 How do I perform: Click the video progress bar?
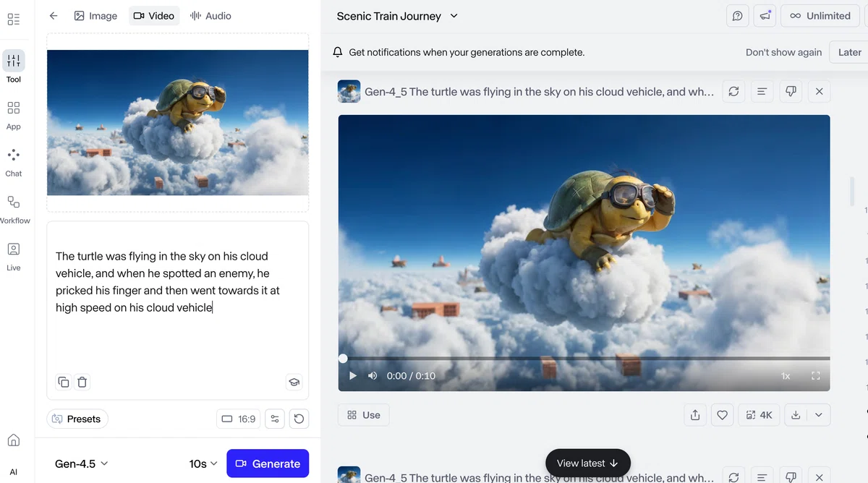pyautogui.click(x=584, y=359)
